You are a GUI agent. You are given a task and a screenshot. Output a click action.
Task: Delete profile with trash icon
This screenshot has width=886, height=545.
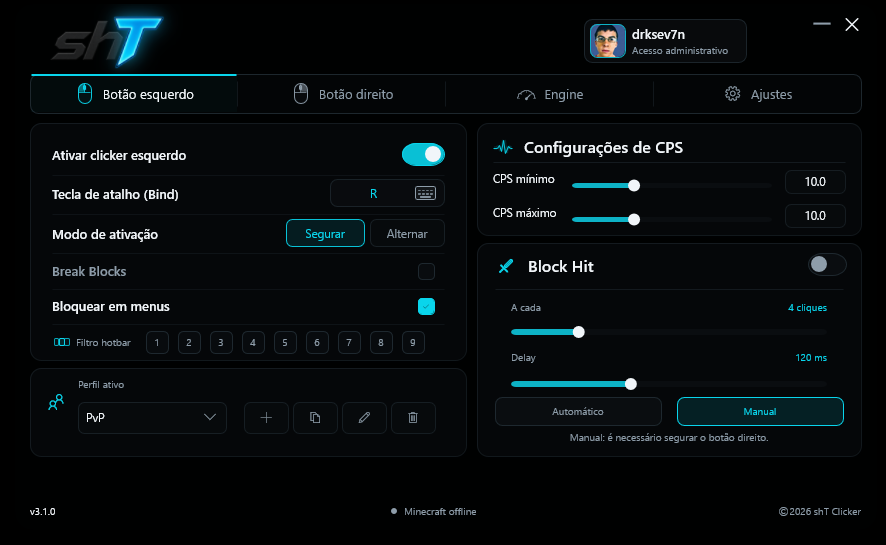pos(413,418)
